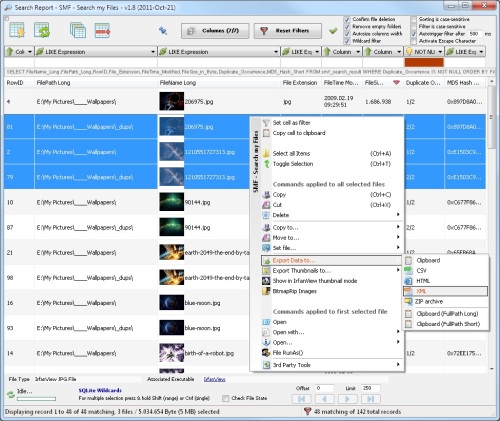The image size is (500, 421).
Task: Open the SQLite Wildcards link
Action: tap(100, 390)
